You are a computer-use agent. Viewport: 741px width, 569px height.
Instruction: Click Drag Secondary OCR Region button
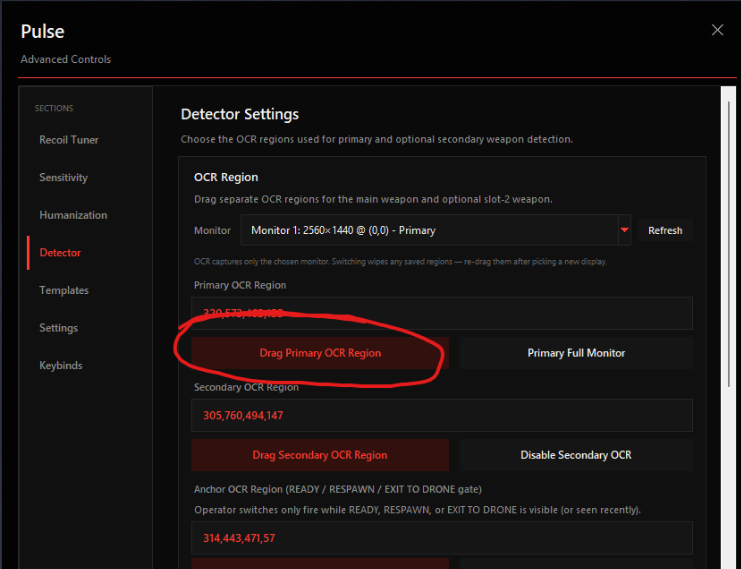pyautogui.click(x=320, y=455)
